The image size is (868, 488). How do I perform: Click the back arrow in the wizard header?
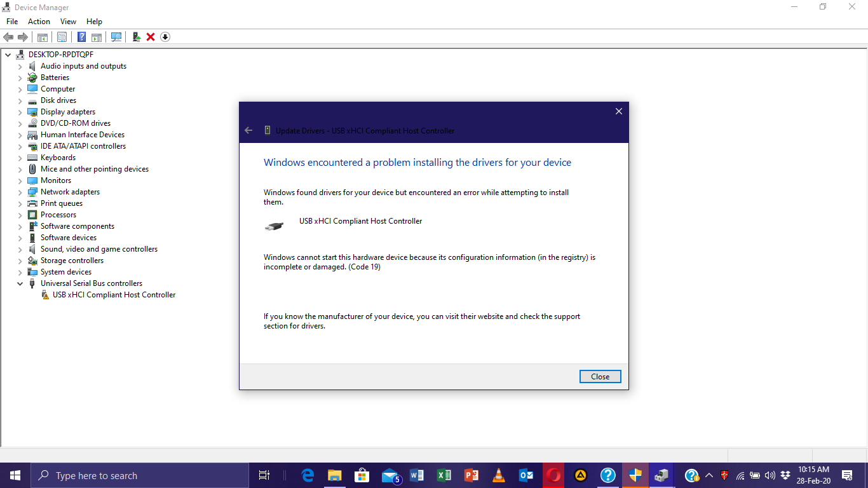(248, 130)
